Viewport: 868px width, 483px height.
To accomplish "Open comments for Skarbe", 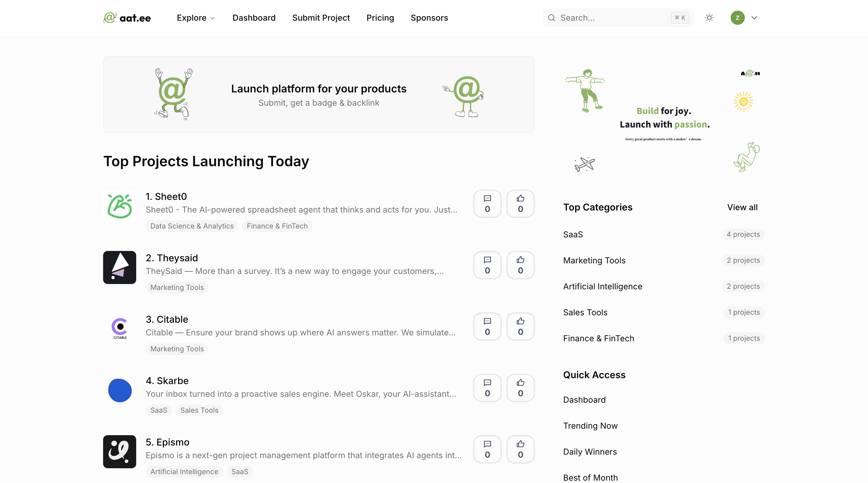I will (487, 388).
